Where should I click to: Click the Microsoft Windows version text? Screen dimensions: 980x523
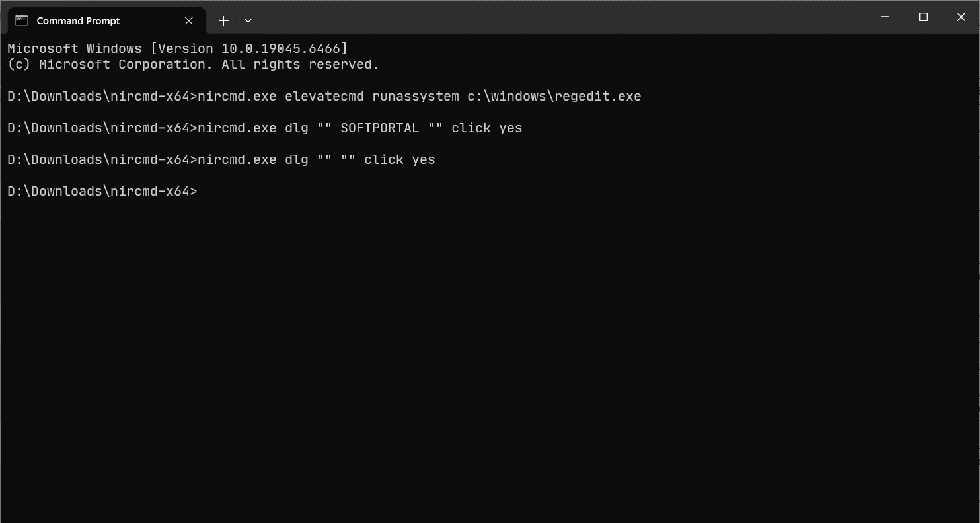(74, 49)
